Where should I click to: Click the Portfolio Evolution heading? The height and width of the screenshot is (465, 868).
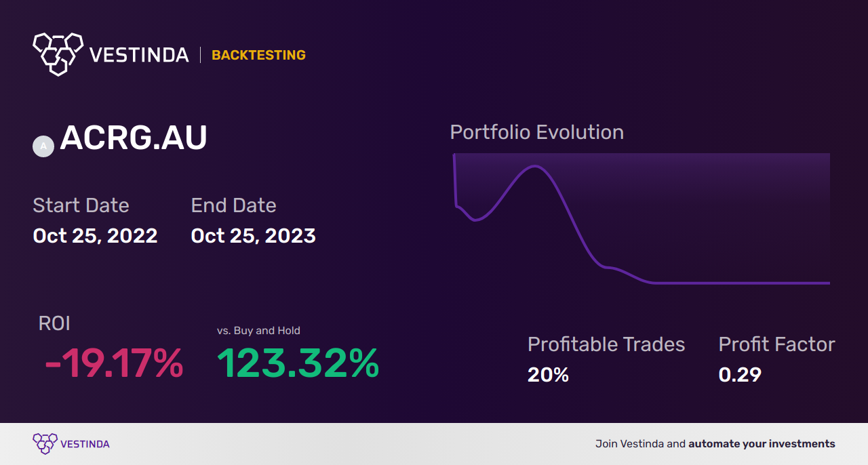pyautogui.click(x=537, y=132)
